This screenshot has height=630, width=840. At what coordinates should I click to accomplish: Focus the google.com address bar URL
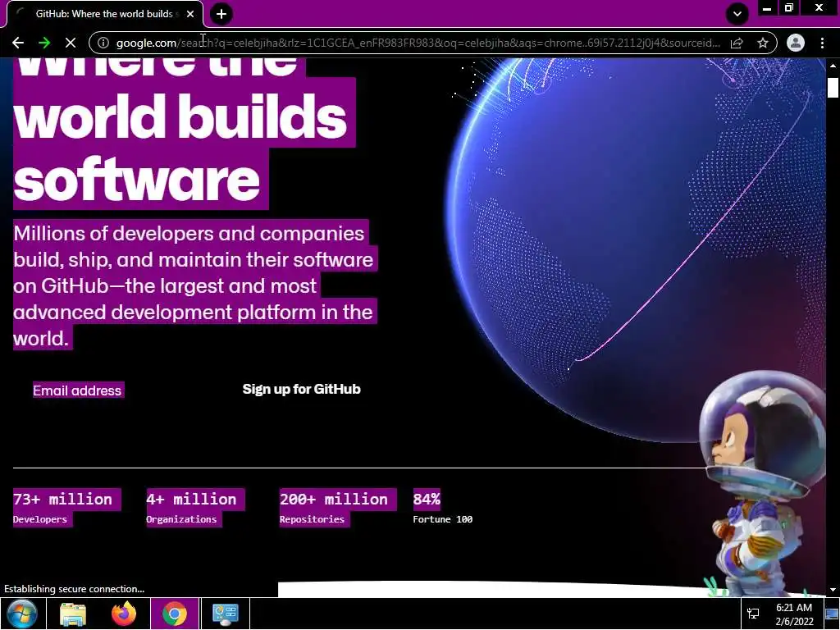pos(418,43)
